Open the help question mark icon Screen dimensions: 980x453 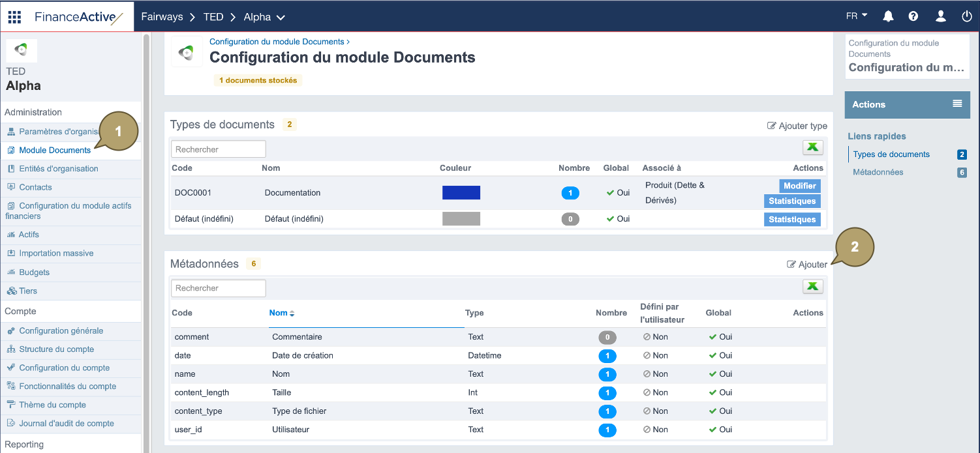[913, 16]
